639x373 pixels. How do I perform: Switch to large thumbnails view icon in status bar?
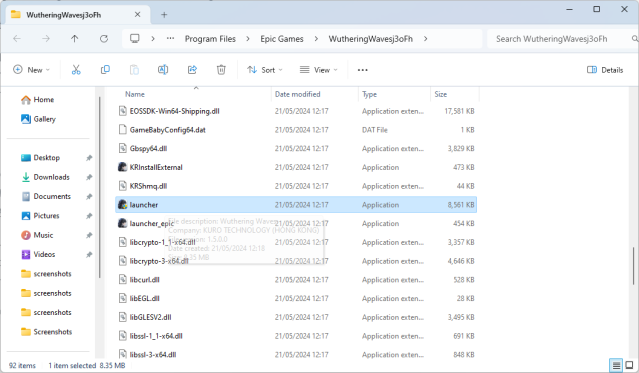[630, 365]
